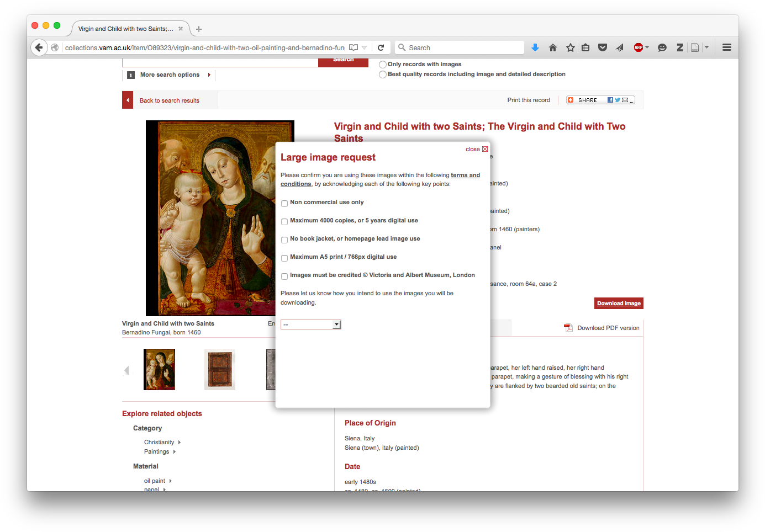Screen dimensions: 765x532
Task: Close the Large image request dialog
Action: [477, 149]
